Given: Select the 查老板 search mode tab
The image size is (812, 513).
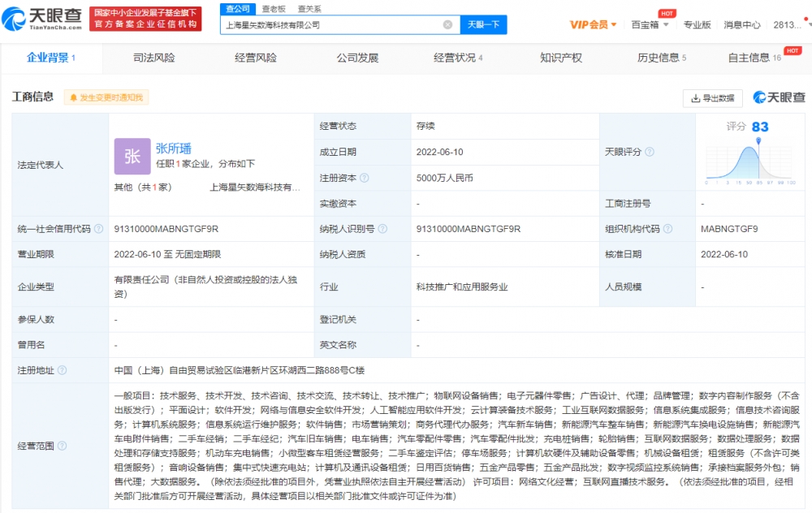Looking at the screenshot, I should click(x=274, y=8).
